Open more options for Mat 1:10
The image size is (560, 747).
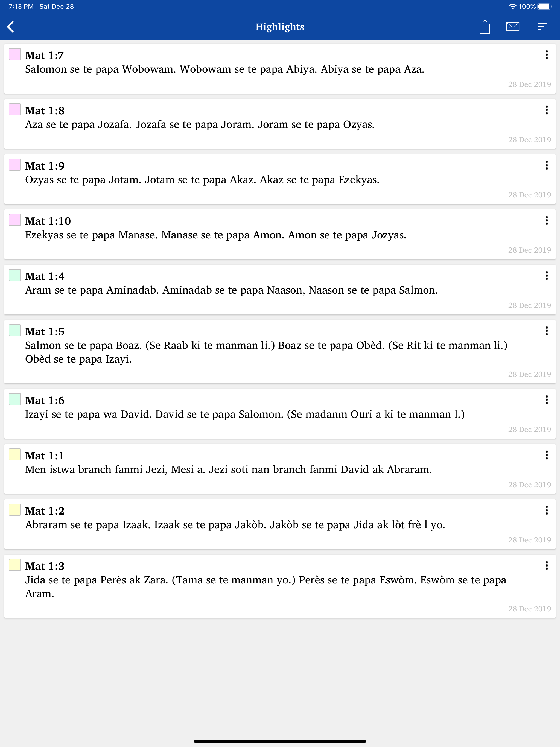tap(547, 221)
